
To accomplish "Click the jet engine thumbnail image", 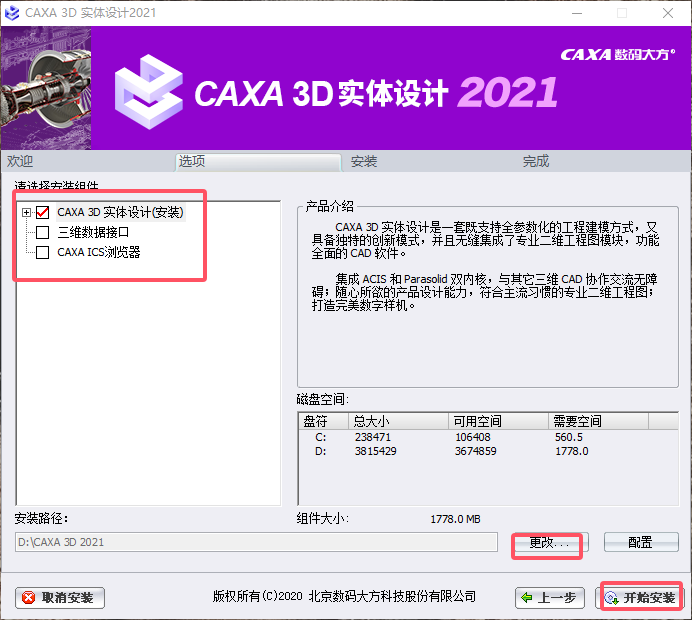I will 46,88.
